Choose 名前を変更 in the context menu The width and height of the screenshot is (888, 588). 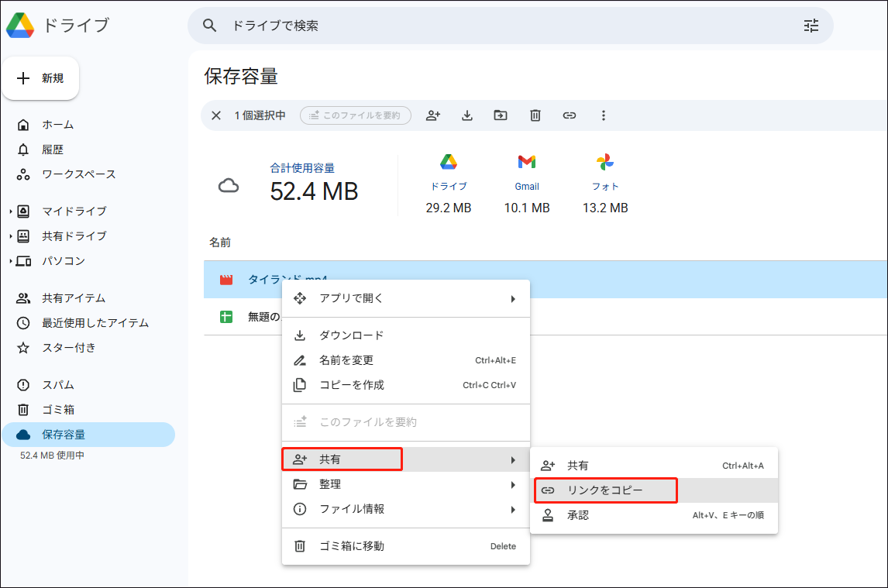pyautogui.click(x=347, y=359)
